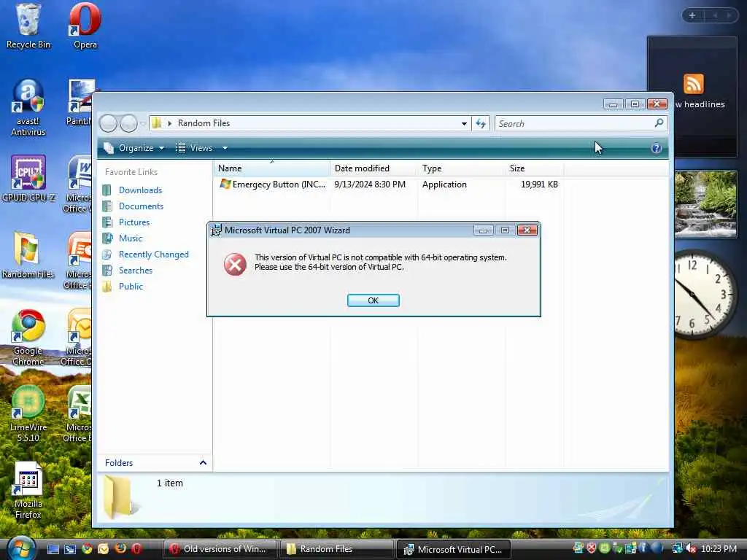This screenshot has width=747, height=560.
Task: Launch Firefox from Quick Launch
Action: coord(120,548)
